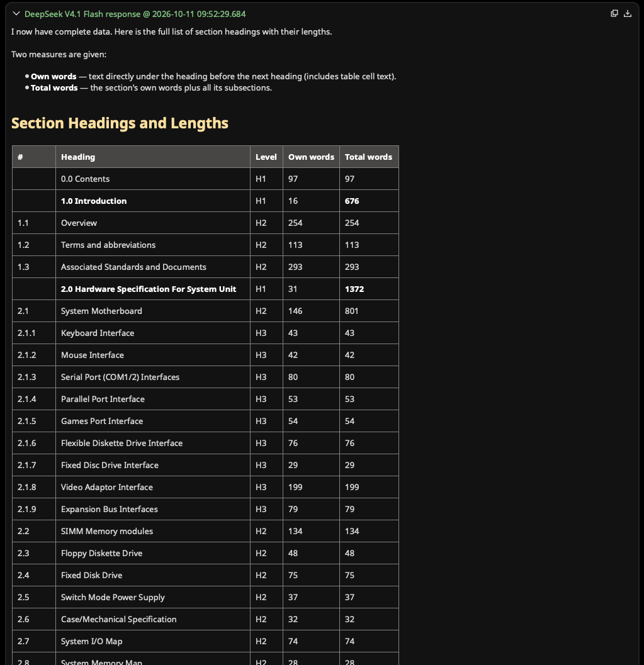Screen dimensions: 644x665
Task: Select the 'Fixed Disk Drive' cell
Action: [153, 576]
